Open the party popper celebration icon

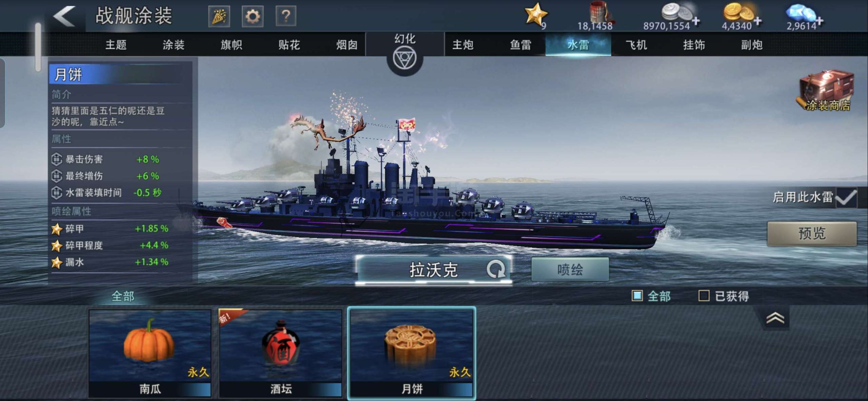pyautogui.click(x=219, y=16)
